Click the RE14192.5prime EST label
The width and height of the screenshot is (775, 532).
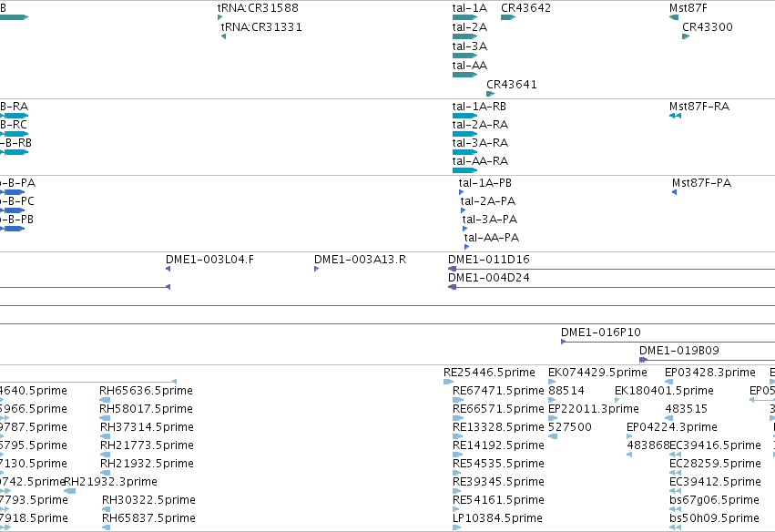[x=498, y=445]
